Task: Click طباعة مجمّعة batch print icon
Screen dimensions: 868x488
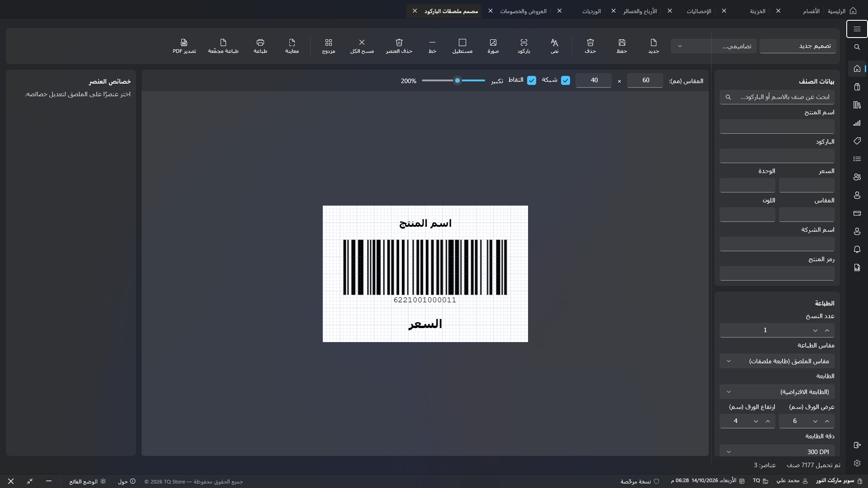Action: coord(223,46)
